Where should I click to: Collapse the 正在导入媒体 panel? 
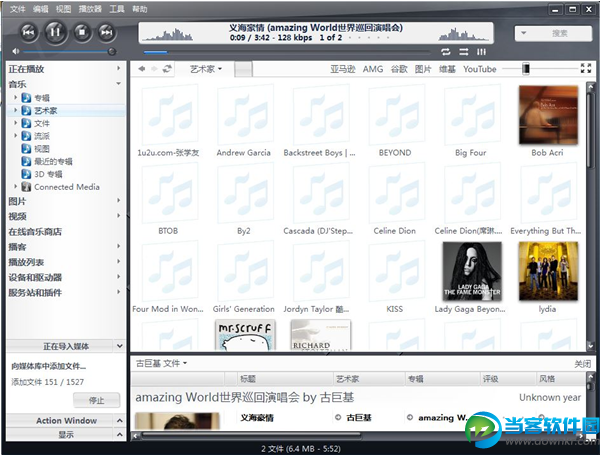click(x=120, y=346)
